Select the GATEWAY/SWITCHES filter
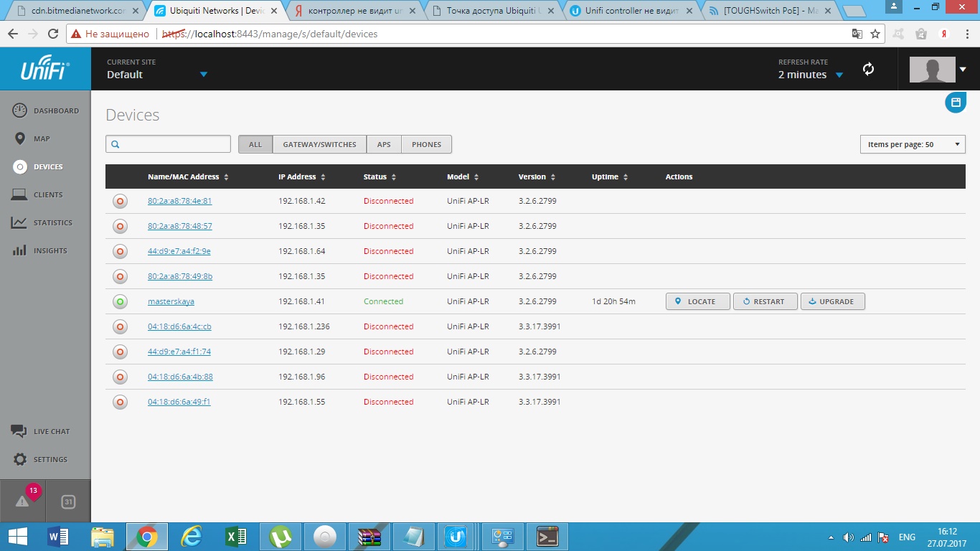 (x=319, y=144)
